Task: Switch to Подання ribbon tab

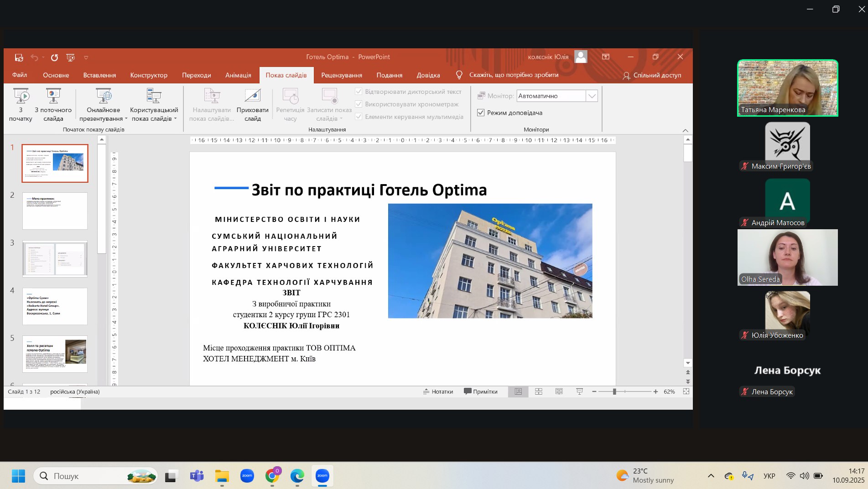Action: (x=390, y=75)
